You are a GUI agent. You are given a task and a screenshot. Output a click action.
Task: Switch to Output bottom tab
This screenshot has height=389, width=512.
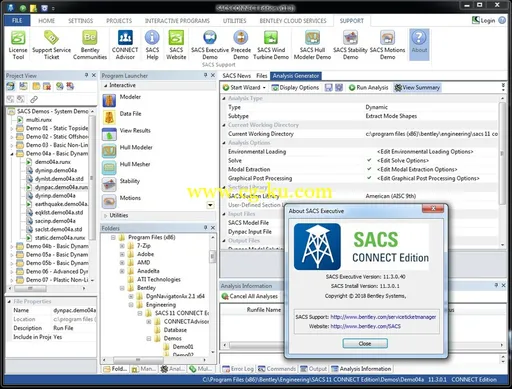point(313,369)
